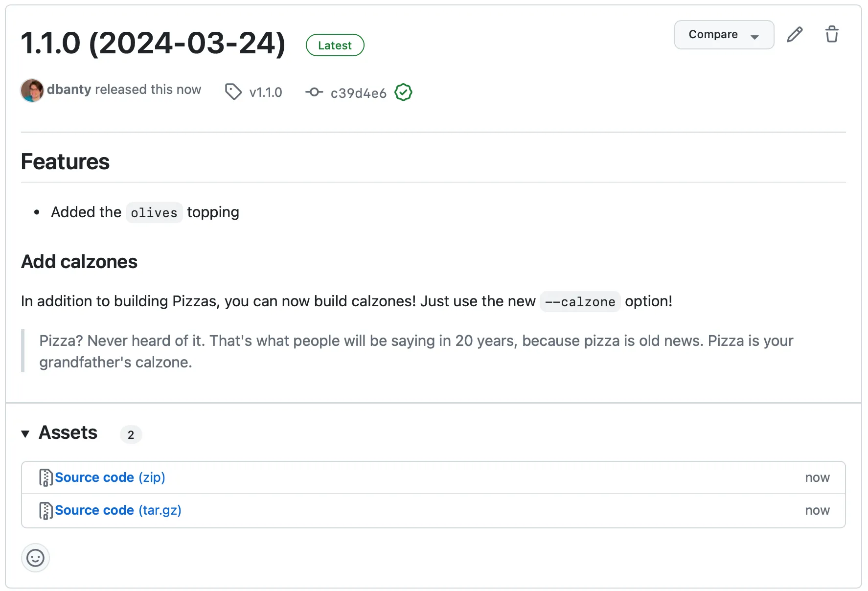Click the edit release pencil icon

[795, 34]
